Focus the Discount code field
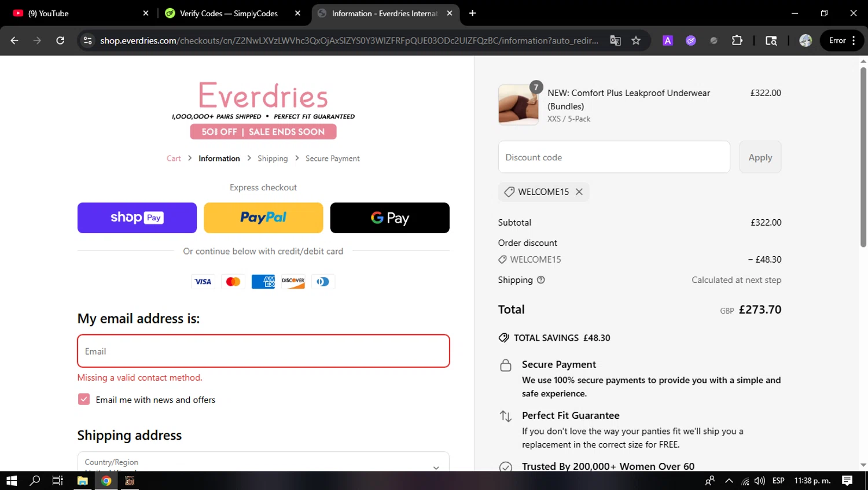868x490 pixels. (614, 157)
